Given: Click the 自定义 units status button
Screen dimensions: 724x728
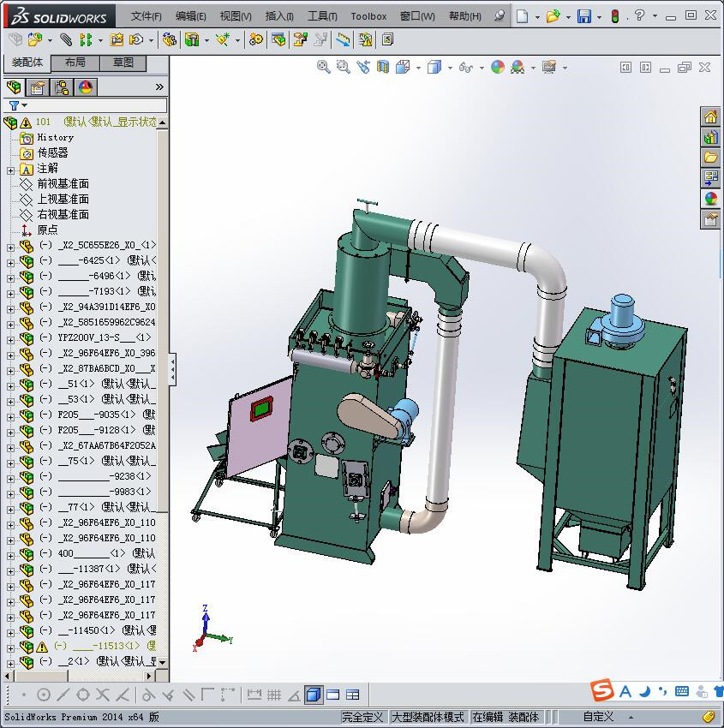Looking at the screenshot, I should coord(598,717).
